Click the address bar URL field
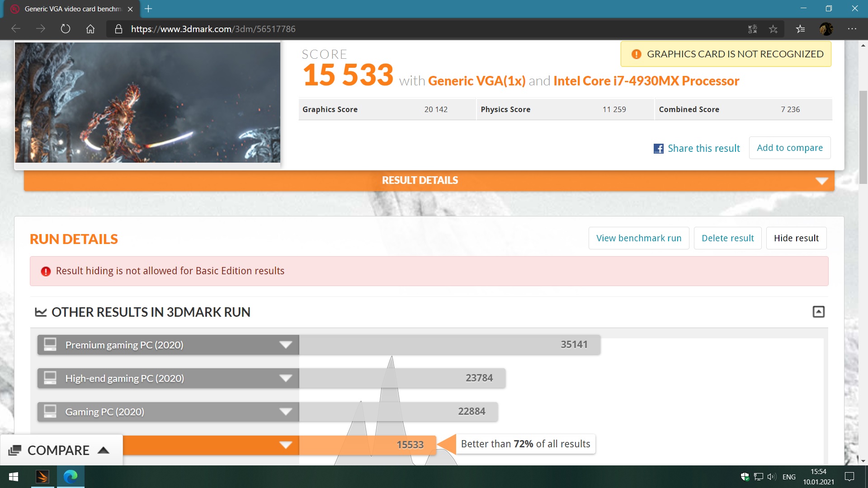Viewport: 868px width, 488px height. pyautogui.click(x=425, y=29)
